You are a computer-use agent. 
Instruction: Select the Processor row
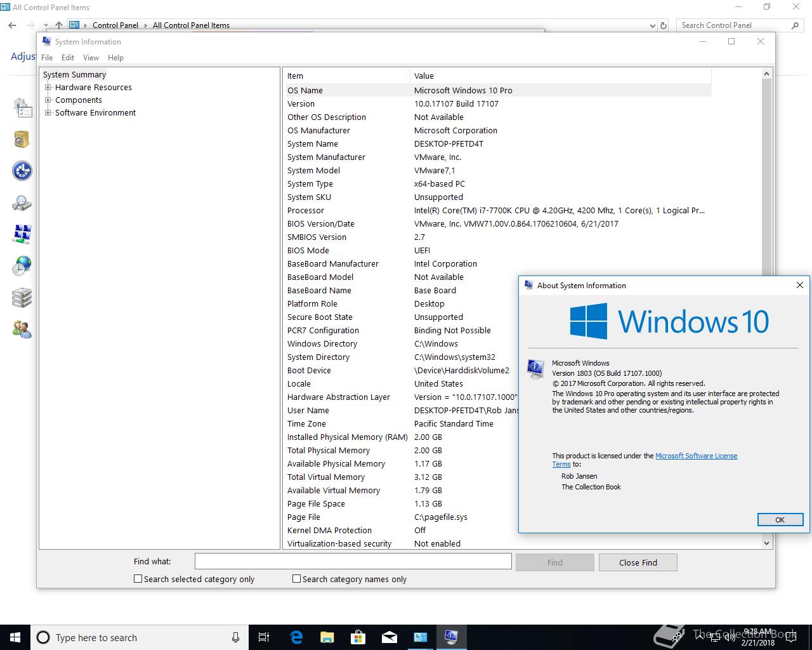coord(498,210)
